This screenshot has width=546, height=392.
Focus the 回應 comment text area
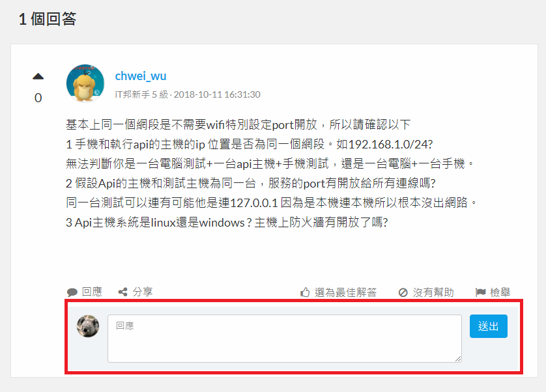tap(285, 339)
